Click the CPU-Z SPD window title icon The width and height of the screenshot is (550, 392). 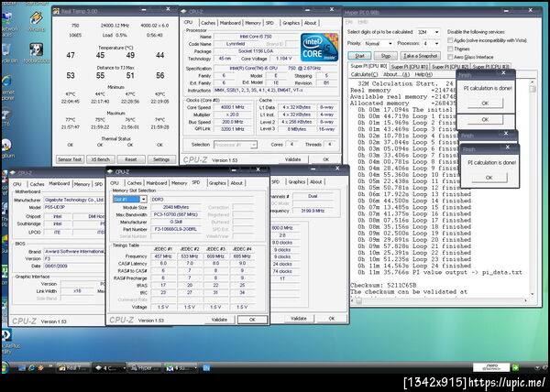coord(110,171)
